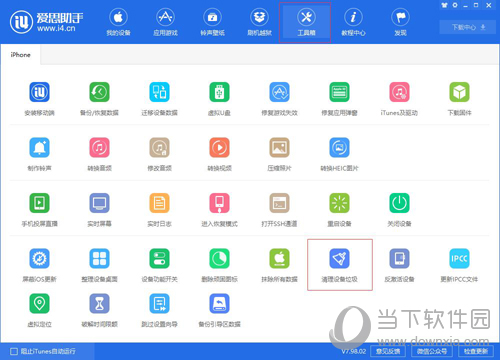Image resolution: width=500 pixels, height=360 pixels.
Task: Select the 删除顽固图标 delete stubborn icons tool
Action: coord(219,265)
